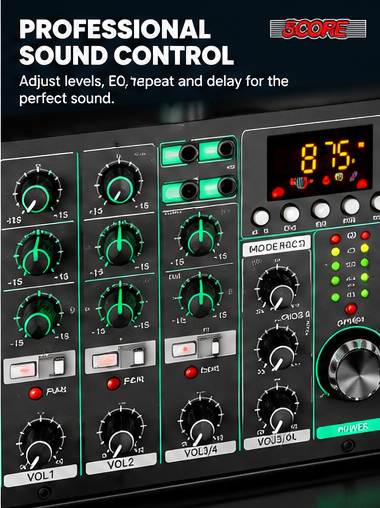Flip the white slide switch in VOL1 channel
Screen dimensions: 380x508
[x=59, y=366]
